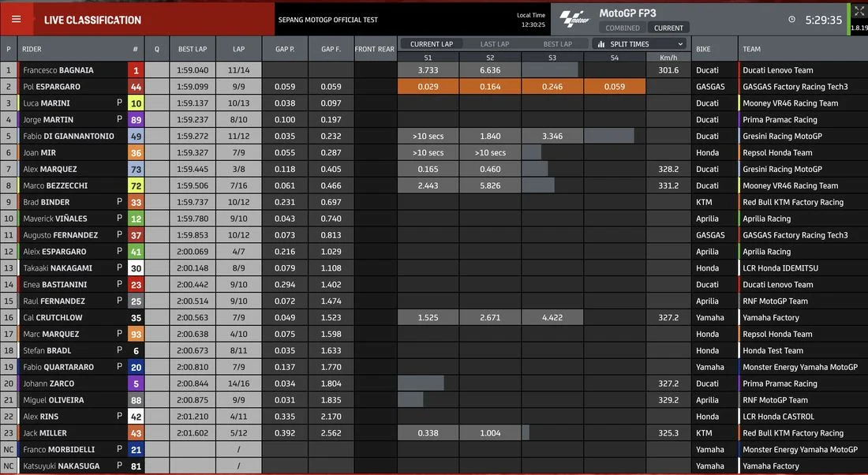Click Aleix Espargaro's number 41 badge
Image resolution: width=868 pixels, height=475 pixels.
click(x=136, y=252)
